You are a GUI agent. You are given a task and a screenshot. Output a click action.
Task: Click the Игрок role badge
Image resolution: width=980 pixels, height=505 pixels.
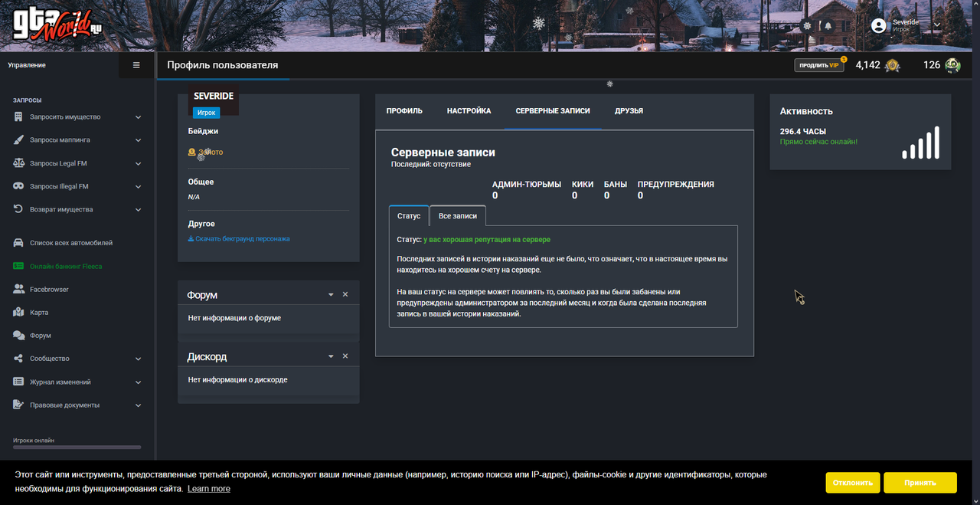pos(206,112)
